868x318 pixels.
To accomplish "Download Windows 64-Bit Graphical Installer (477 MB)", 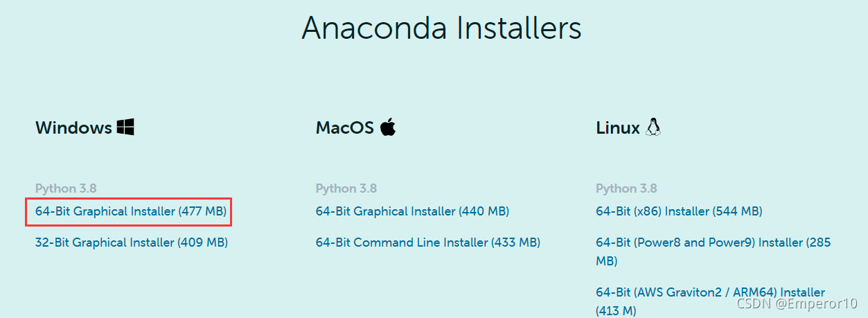I will (131, 211).
